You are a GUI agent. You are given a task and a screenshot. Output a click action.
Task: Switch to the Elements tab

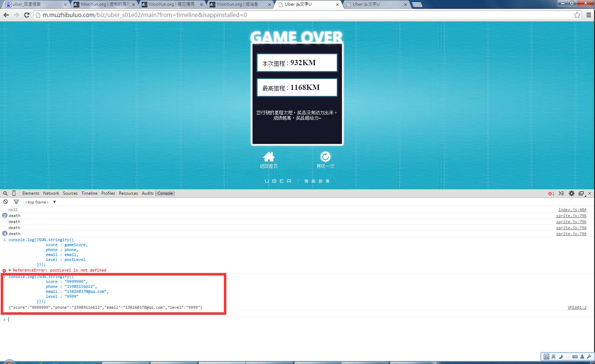[31, 193]
